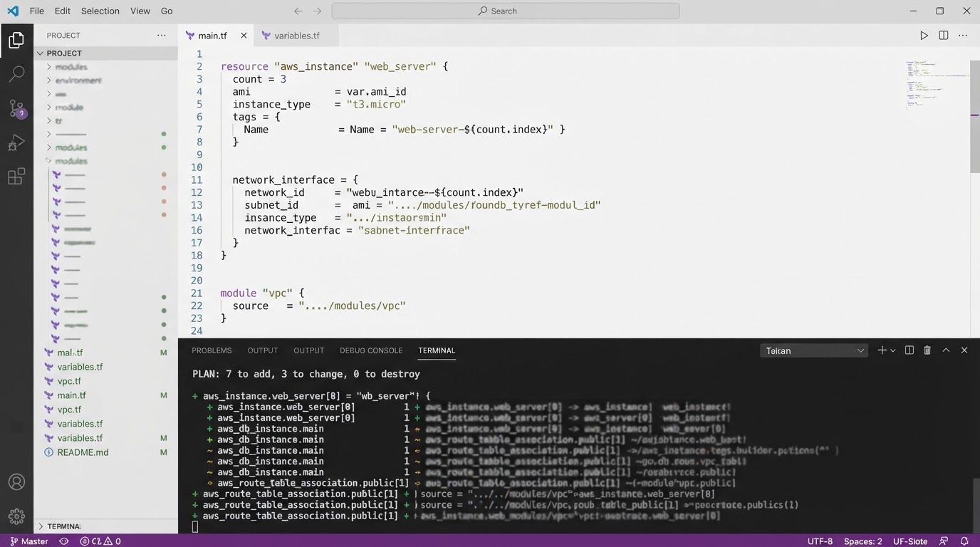
Task: Click the feedback icon in status bar
Action: (944, 541)
